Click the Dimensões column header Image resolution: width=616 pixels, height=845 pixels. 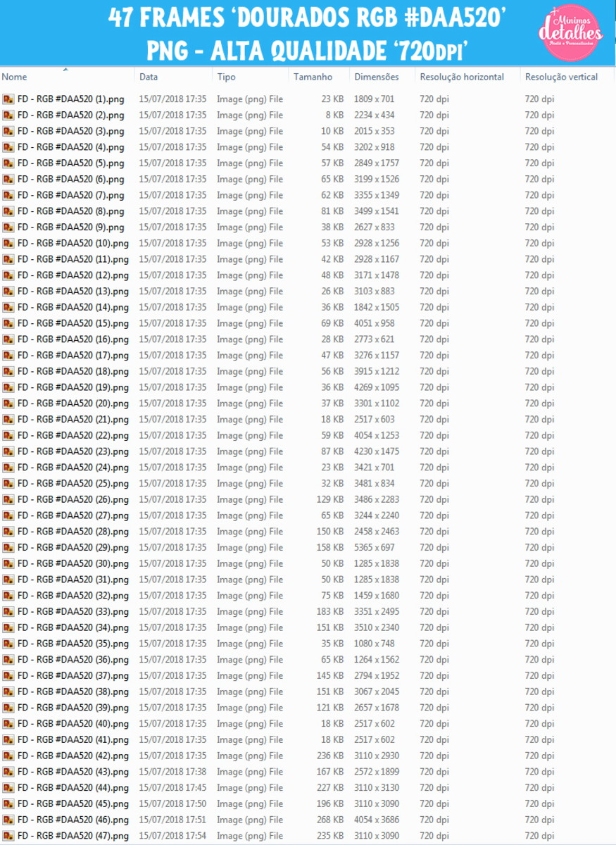point(377,77)
